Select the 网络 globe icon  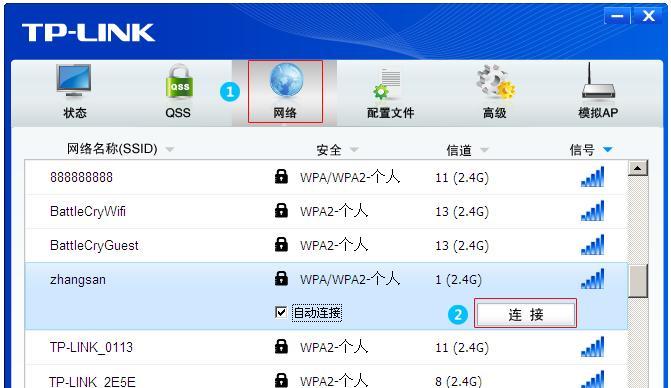[x=286, y=80]
